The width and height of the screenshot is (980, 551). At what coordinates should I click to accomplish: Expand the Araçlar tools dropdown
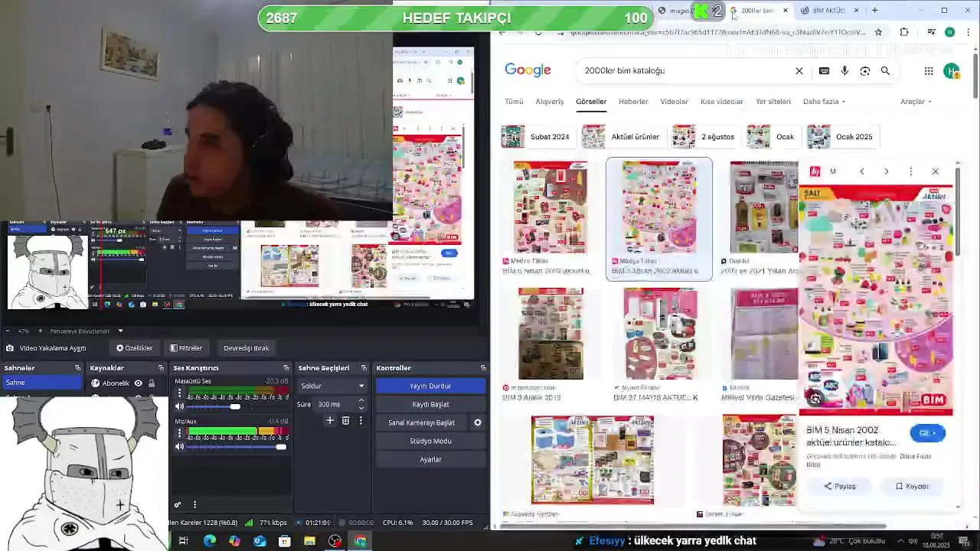[x=916, y=102]
